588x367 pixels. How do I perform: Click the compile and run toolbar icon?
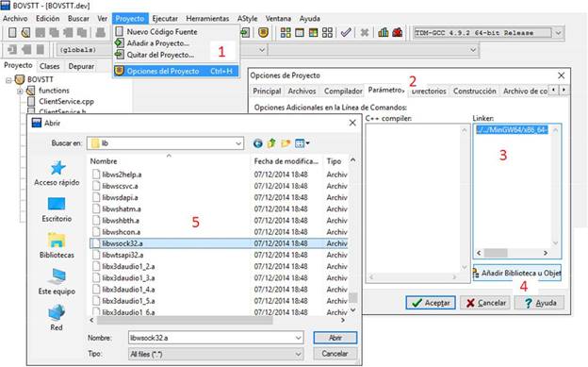point(313,33)
